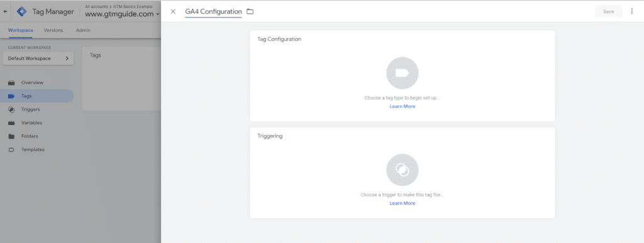The image size is (644, 243).
Task: Click the All accounts breadcrumb
Action: point(96,6)
